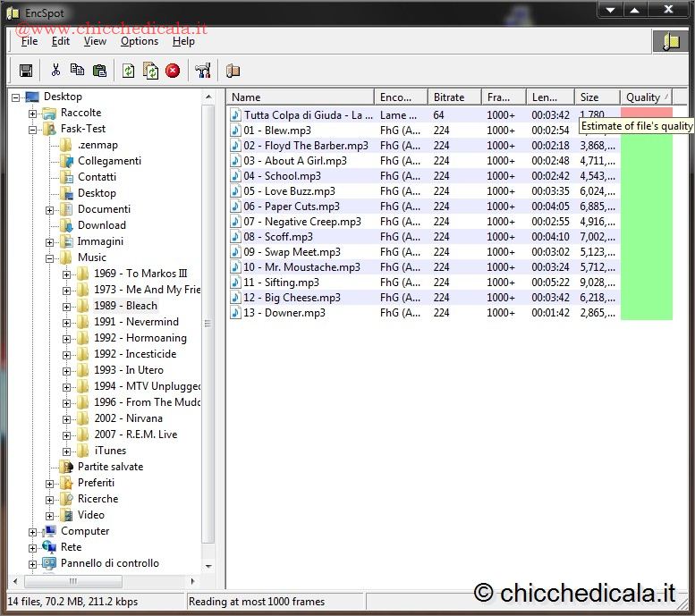Click the Paste clipboard icon
The height and width of the screenshot is (616, 695).
click(99, 71)
